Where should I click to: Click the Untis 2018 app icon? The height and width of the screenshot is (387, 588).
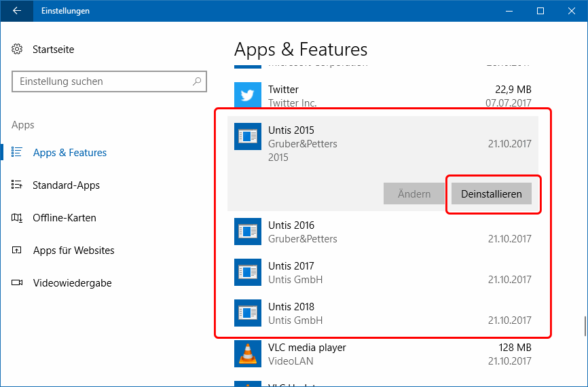pyautogui.click(x=247, y=313)
